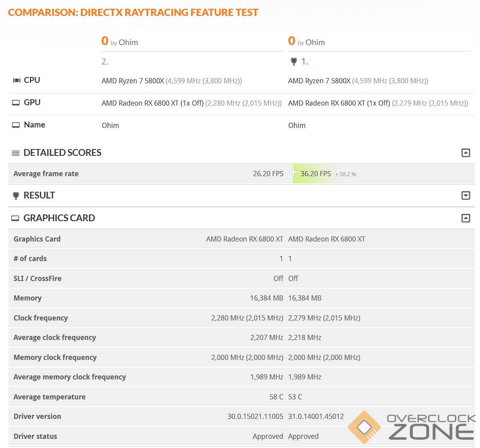Click the GPU monitor icon
Image resolution: width=480 pixels, height=448 pixels.
point(16,103)
